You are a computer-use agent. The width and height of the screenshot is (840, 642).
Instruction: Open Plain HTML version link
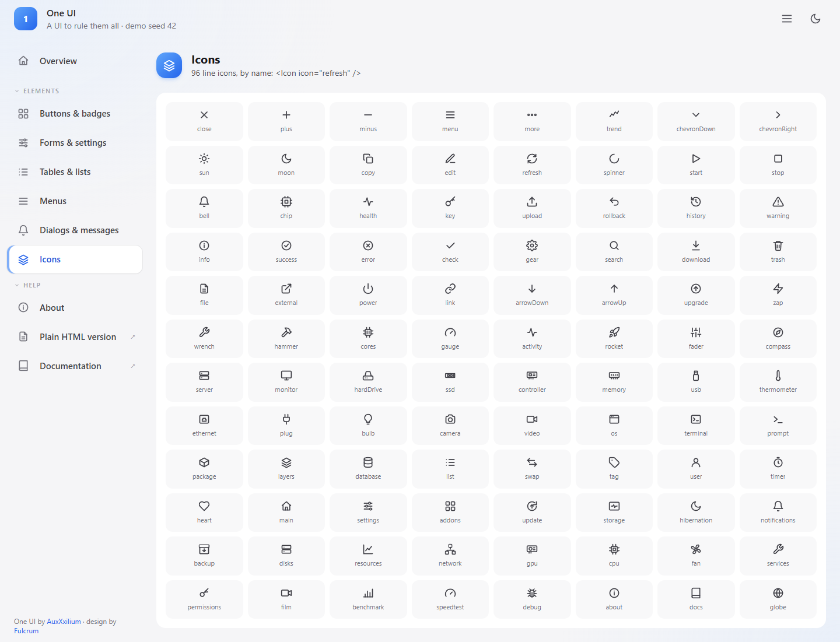[75, 337]
